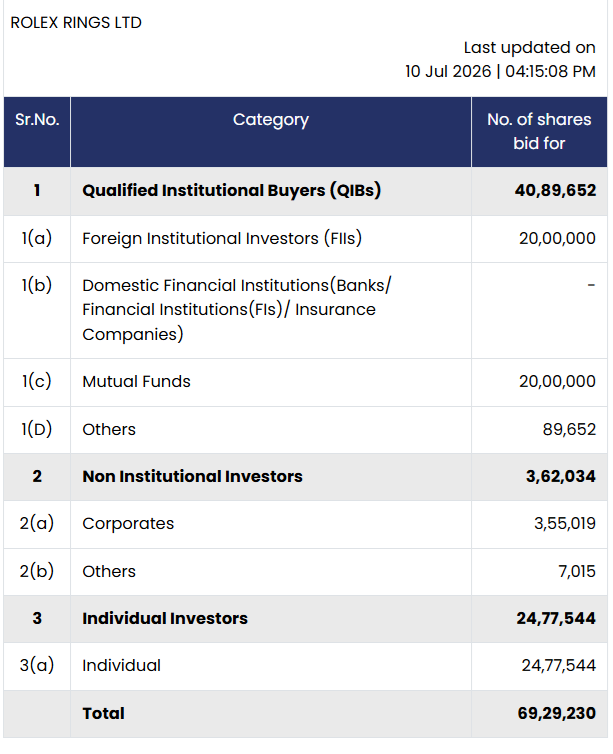The image size is (613, 754).
Task: Select the Mutual Funds label
Action: 137,381
